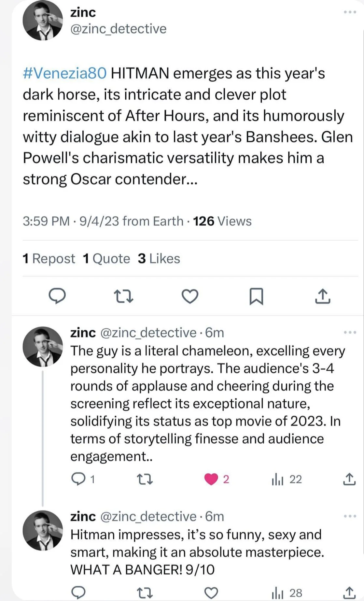The width and height of the screenshot is (364, 601).
Task: Like the 'WHAT A BANGER' reply
Action: pyautogui.click(x=211, y=593)
